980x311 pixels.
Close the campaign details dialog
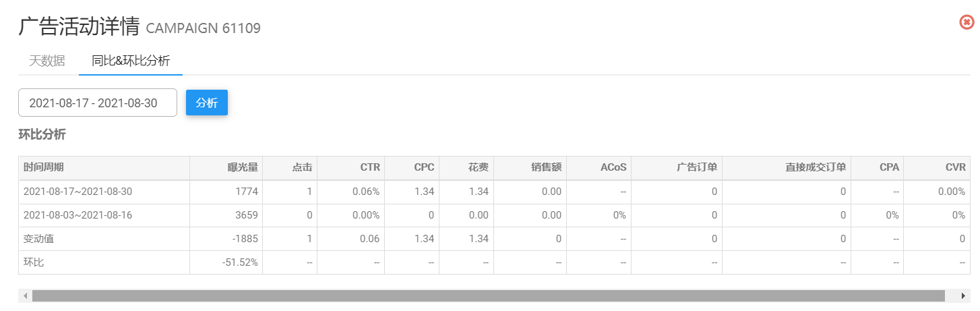coord(967,22)
